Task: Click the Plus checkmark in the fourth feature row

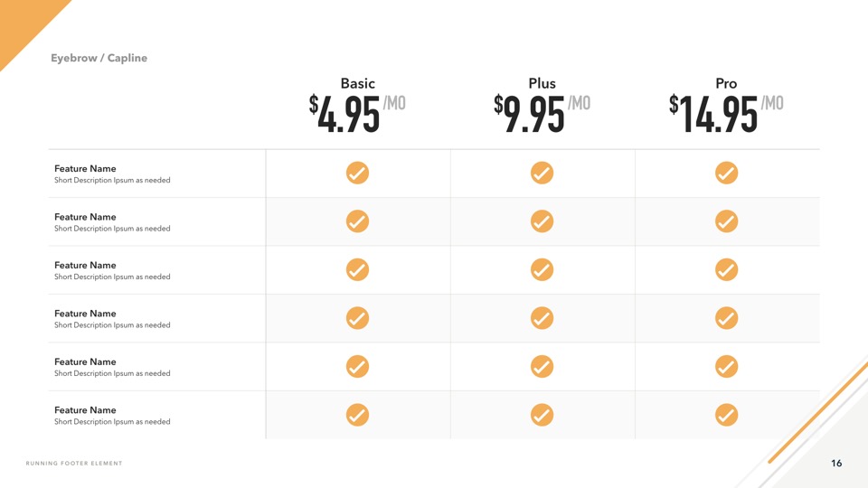Action: [542, 318]
